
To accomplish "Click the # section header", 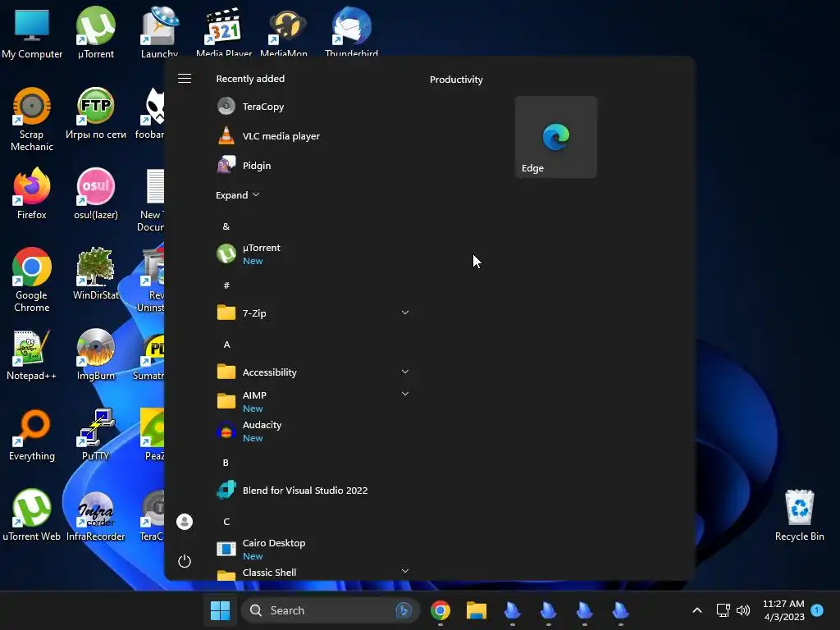I will [226, 285].
